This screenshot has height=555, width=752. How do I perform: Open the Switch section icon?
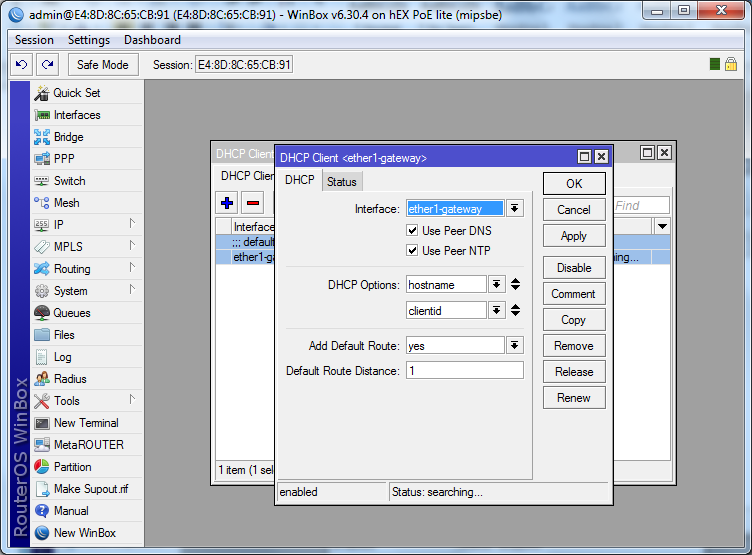[42, 181]
